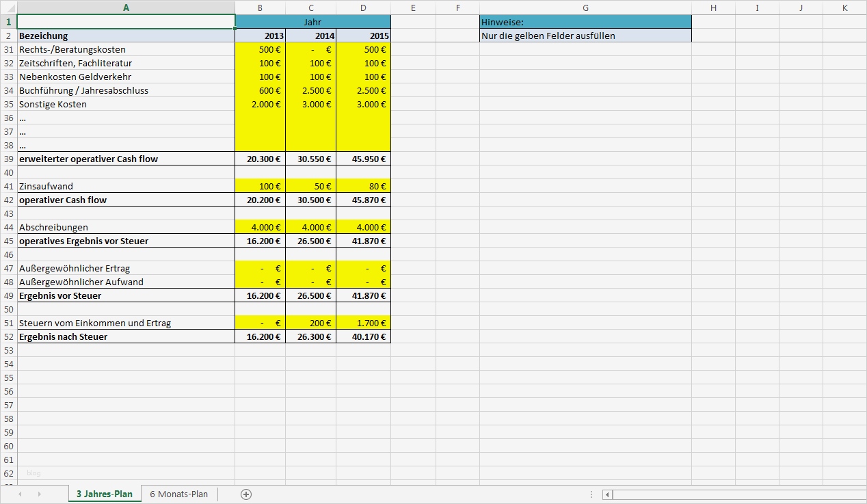
Task: Click the New Sheet plus icon
Action: click(245, 494)
